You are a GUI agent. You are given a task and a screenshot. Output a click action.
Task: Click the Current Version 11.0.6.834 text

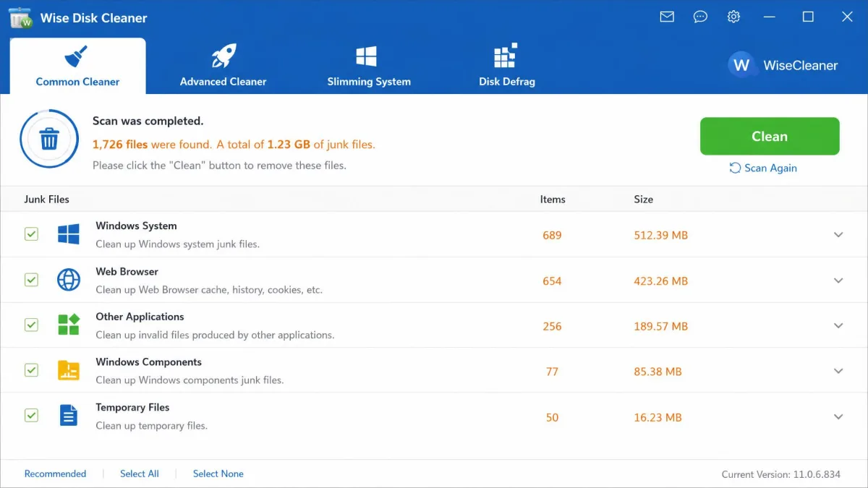pos(781,474)
